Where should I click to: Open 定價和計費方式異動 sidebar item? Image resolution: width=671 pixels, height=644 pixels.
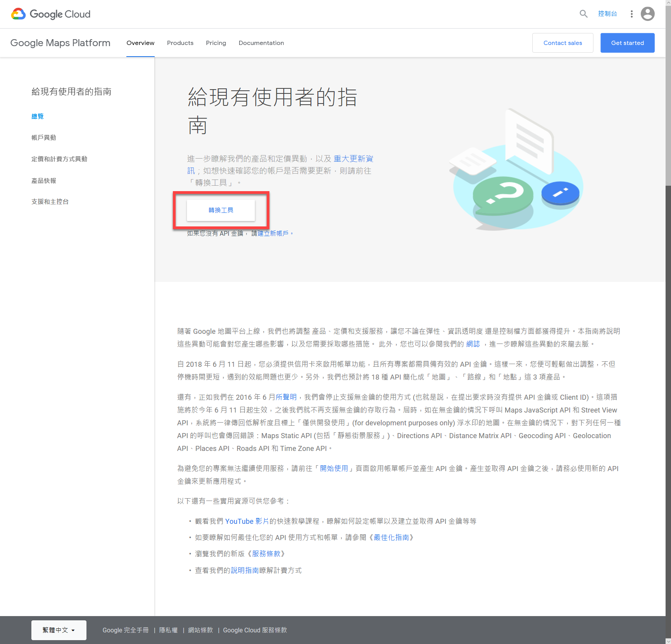[59, 159]
